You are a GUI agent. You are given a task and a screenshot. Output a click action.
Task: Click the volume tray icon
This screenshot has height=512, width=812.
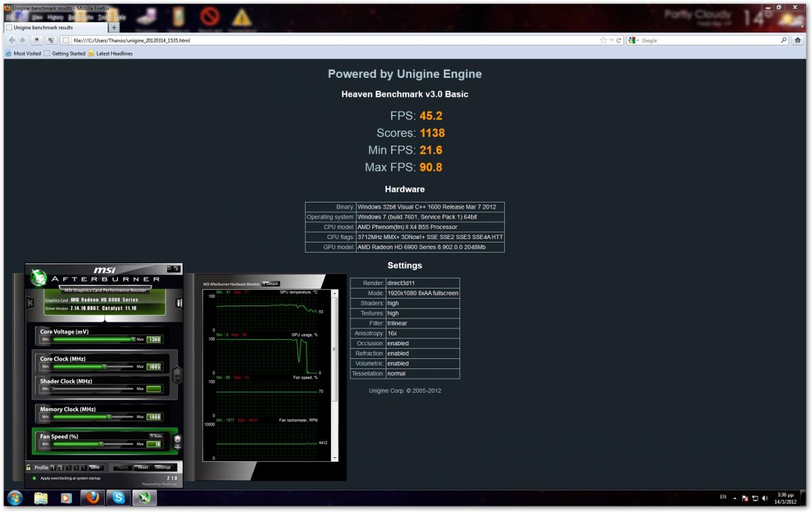click(766, 498)
